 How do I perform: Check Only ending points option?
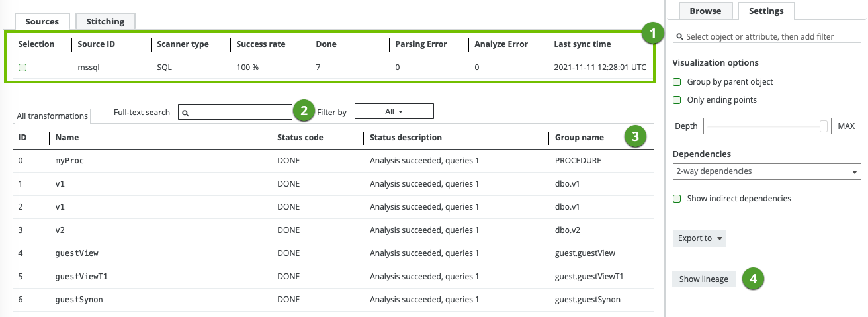[x=677, y=100]
